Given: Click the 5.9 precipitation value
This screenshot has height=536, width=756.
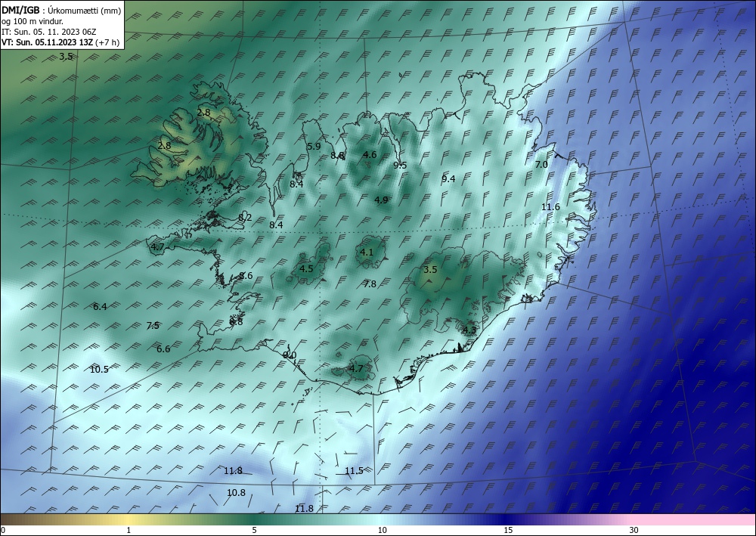Looking at the screenshot, I should click(314, 147).
